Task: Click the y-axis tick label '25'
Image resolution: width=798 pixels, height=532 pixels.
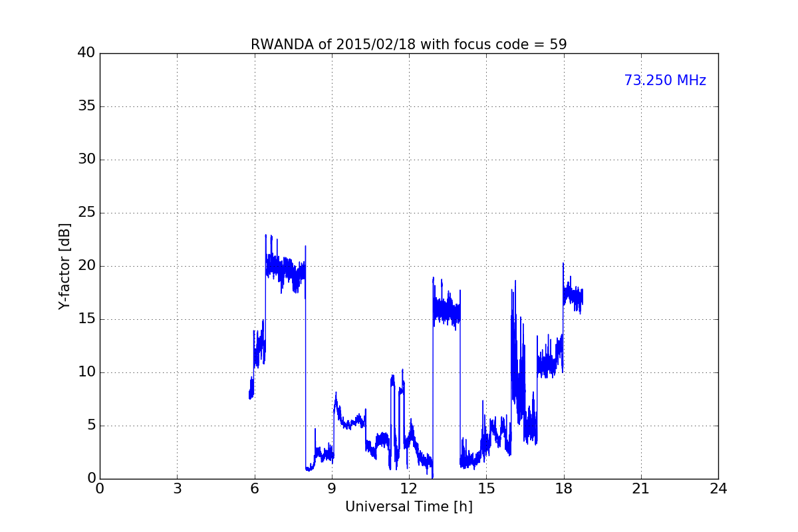Action: click(86, 213)
